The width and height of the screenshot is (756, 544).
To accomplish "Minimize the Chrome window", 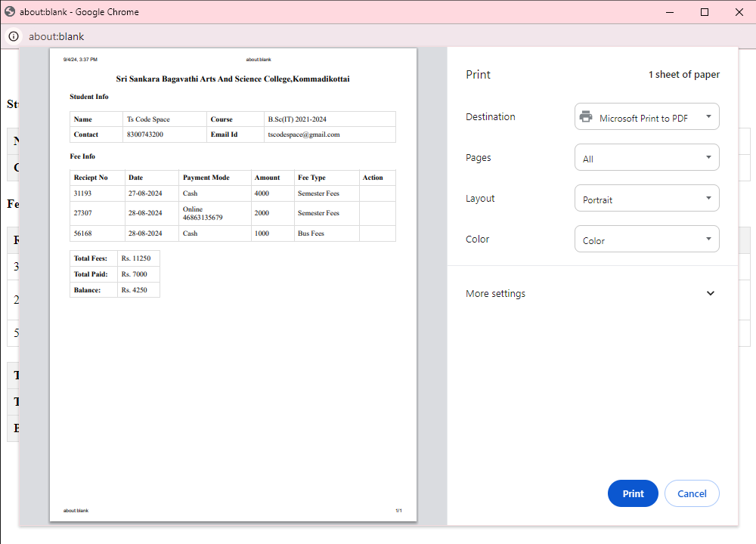I will 670,12.
